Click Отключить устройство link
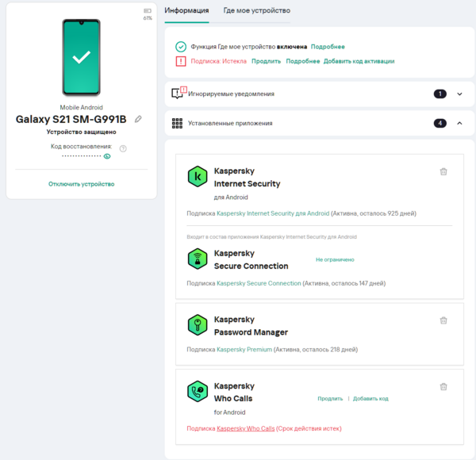476x460 pixels. tap(82, 184)
